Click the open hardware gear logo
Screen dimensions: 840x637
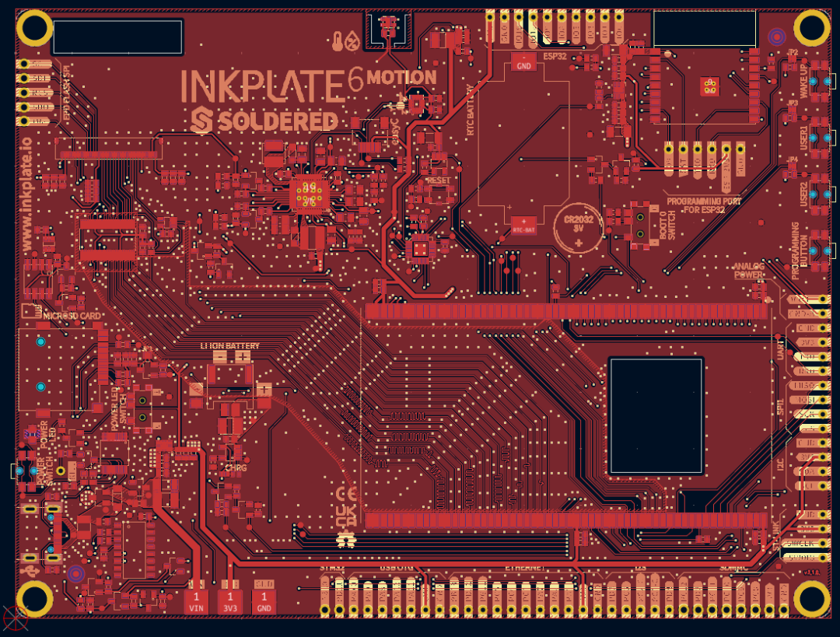coord(346,540)
